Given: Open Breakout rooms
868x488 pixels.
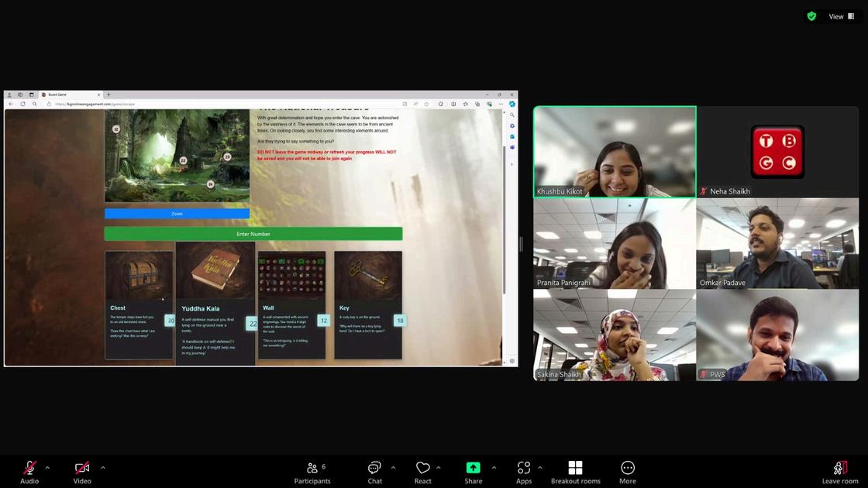Looking at the screenshot, I should [576, 473].
